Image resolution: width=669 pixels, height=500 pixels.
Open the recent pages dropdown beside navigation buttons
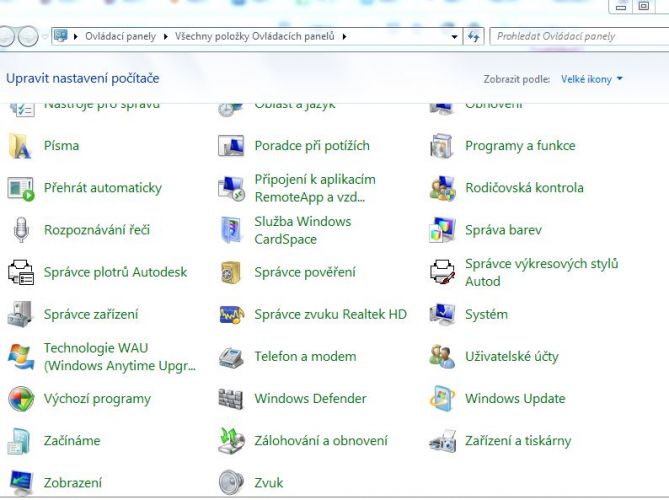click(45, 37)
